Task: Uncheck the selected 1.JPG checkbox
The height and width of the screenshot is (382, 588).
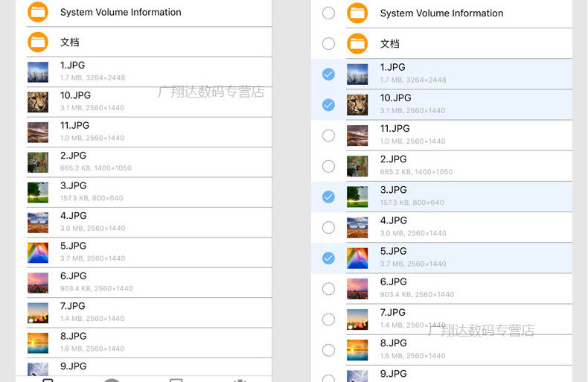Action: [328, 74]
